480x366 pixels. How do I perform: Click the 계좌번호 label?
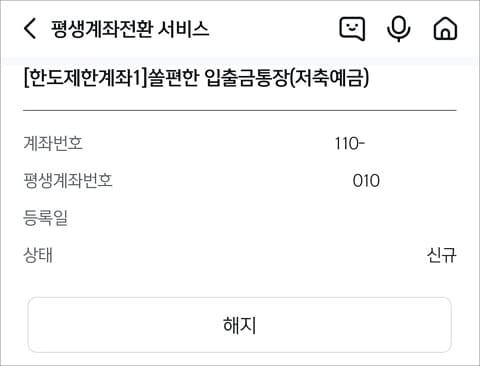coord(53,143)
